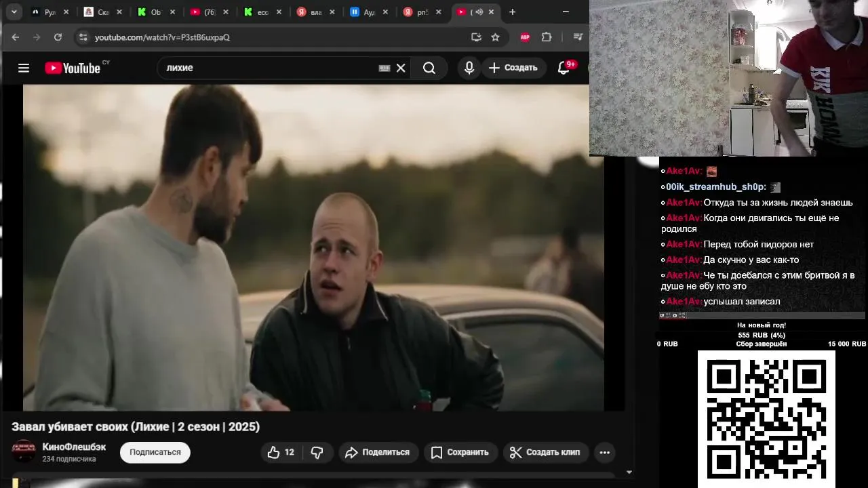Open the Создать menu
The image size is (868, 488).
click(x=513, y=68)
